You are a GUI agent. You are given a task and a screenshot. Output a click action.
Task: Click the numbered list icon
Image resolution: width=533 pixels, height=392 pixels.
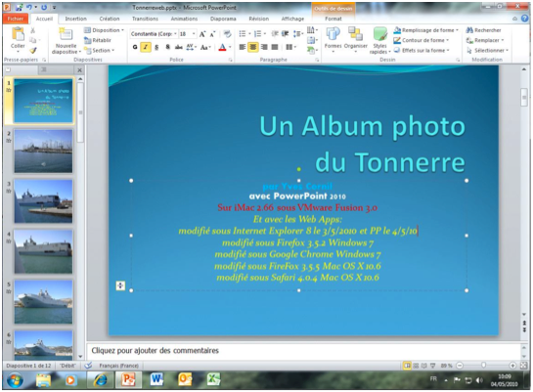[x=257, y=33]
